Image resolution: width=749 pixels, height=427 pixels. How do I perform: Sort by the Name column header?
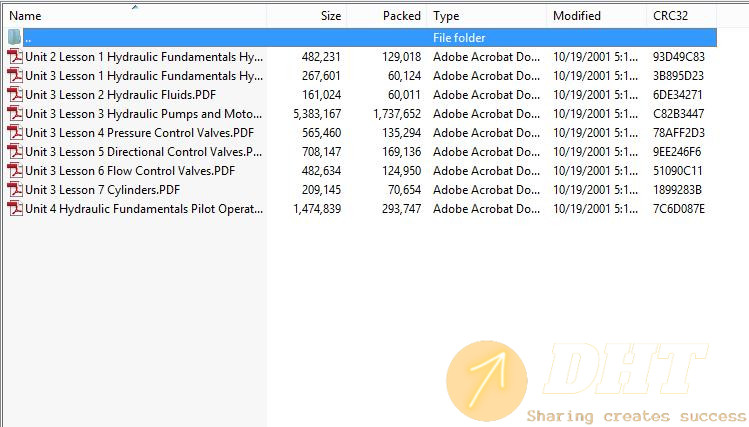(135, 16)
